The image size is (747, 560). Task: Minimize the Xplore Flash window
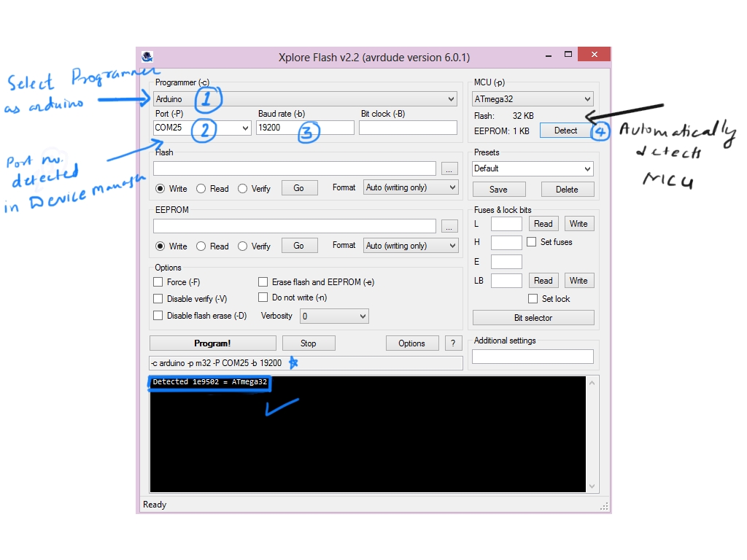point(549,55)
